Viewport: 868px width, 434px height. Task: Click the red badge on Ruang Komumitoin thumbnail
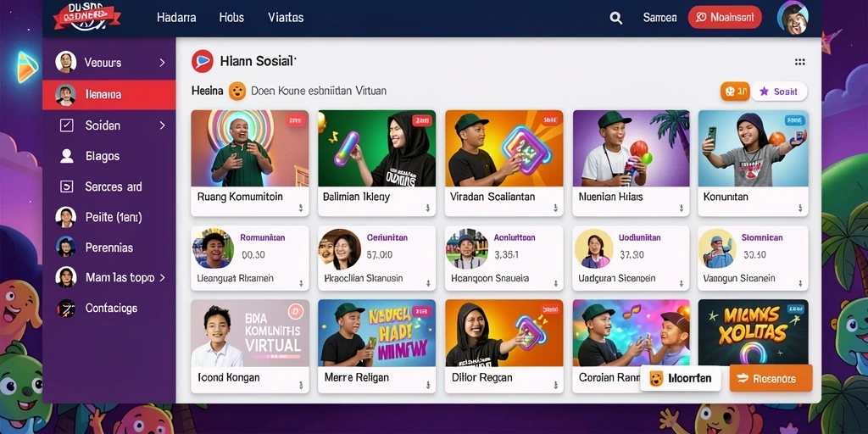(x=294, y=120)
